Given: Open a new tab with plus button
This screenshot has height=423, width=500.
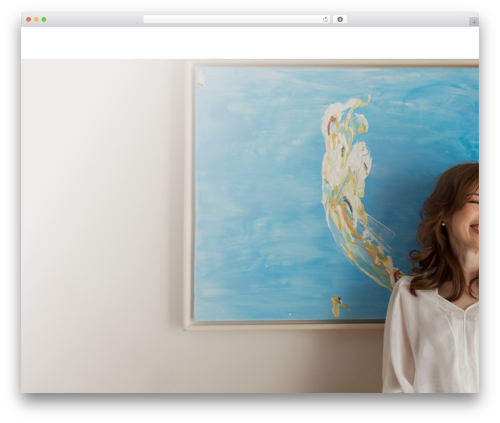Looking at the screenshot, I should [474, 22].
